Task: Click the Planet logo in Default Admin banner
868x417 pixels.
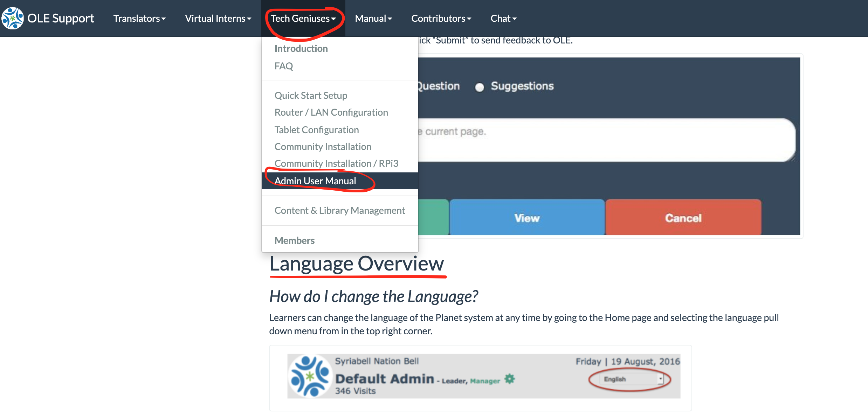Action: 310,376
